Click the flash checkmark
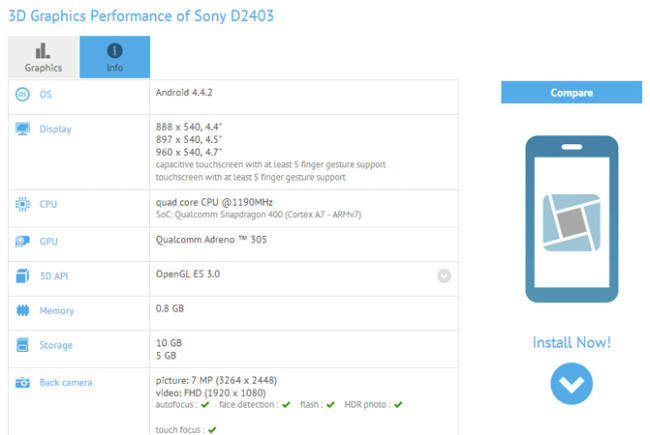 click(x=330, y=405)
